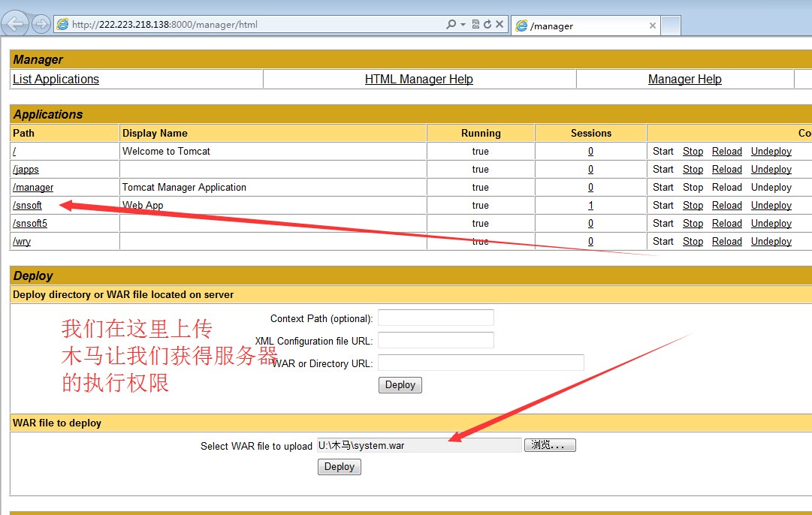Click the compatibility view icon in address bar
Screen dimensions: 812x515
point(475,24)
